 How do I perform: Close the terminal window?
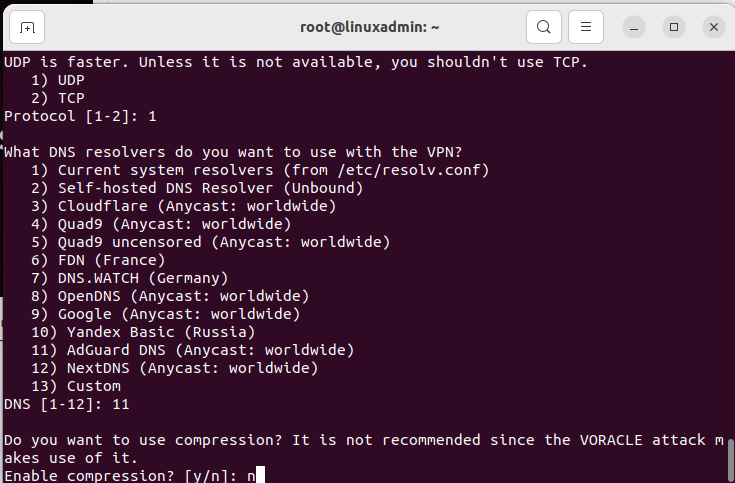coord(714,27)
